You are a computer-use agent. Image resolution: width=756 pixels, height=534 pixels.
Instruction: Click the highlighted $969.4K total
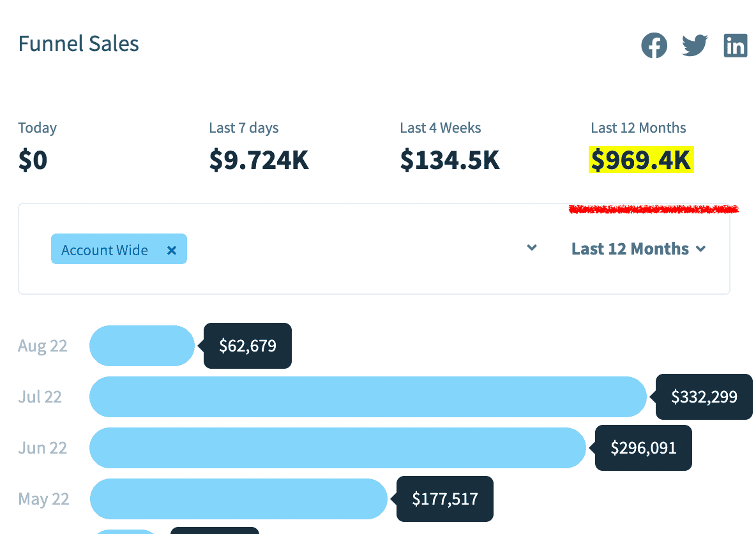pos(640,160)
